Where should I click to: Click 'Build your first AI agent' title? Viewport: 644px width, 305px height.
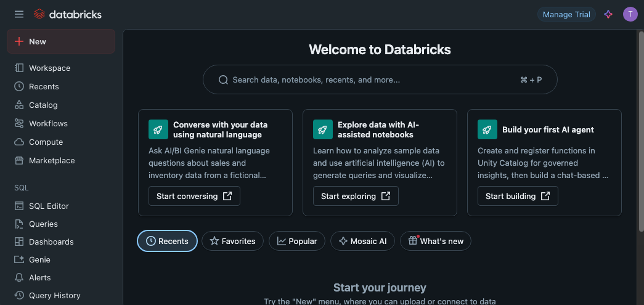tap(548, 130)
